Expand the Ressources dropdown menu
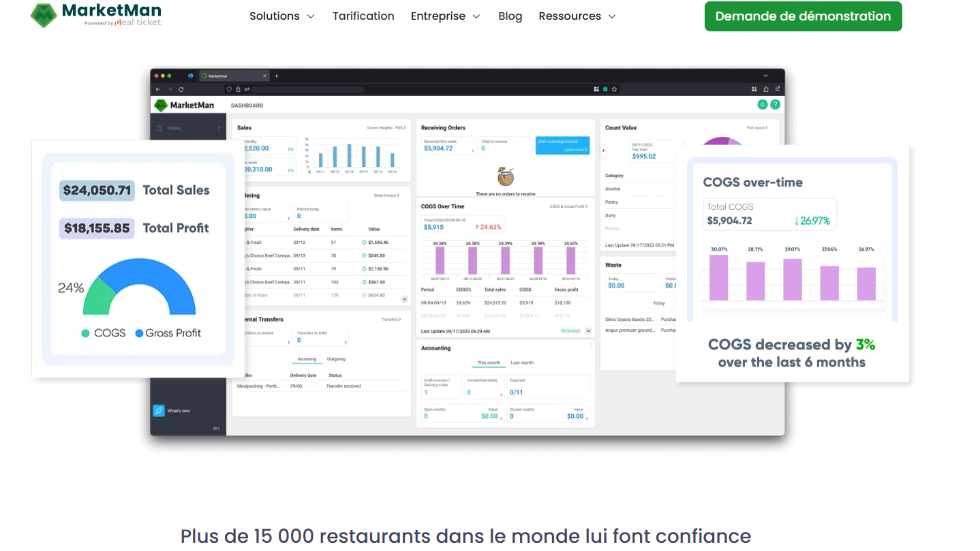The height and width of the screenshot is (551, 980). (x=577, y=16)
